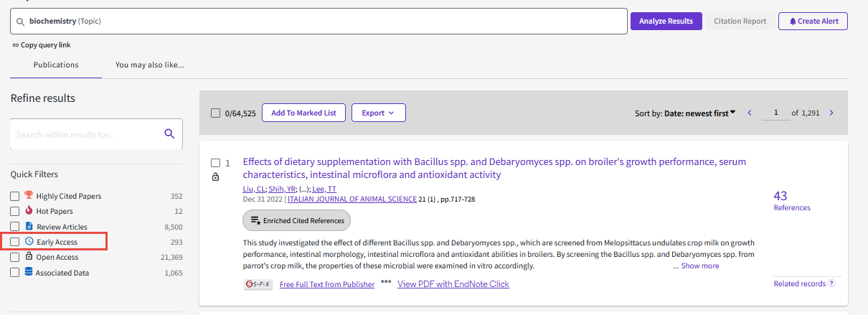Go to next results page arrow
868x315 pixels.
[831, 113]
